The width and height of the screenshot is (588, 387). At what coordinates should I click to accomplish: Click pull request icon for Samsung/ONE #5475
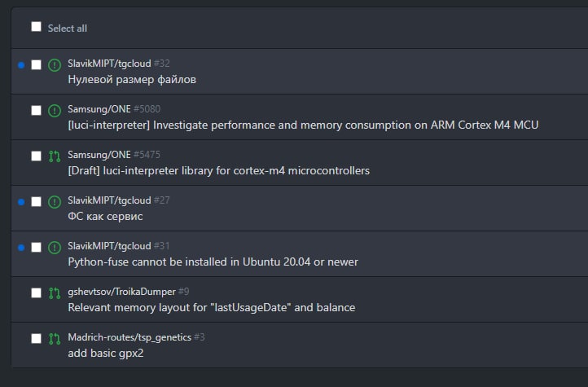(x=55, y=156)
